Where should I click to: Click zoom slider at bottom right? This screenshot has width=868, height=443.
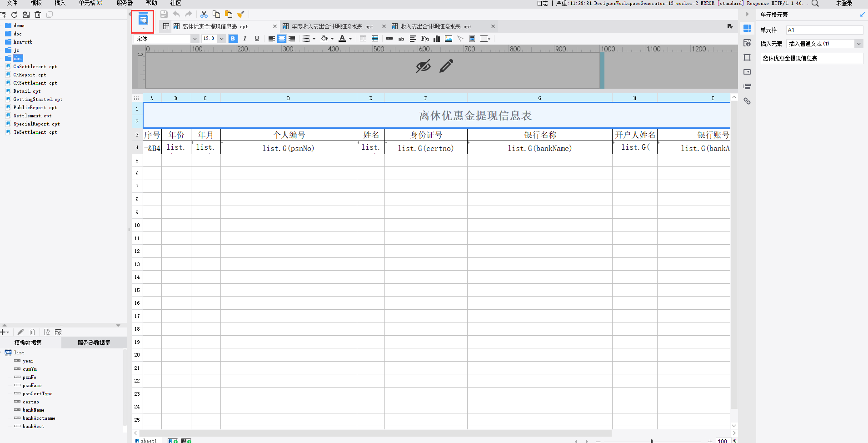[x=652, y=441]
